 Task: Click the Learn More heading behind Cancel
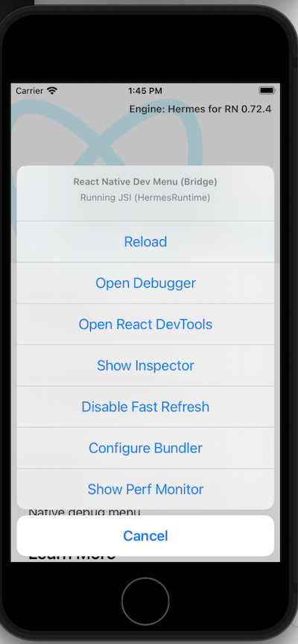72,558
